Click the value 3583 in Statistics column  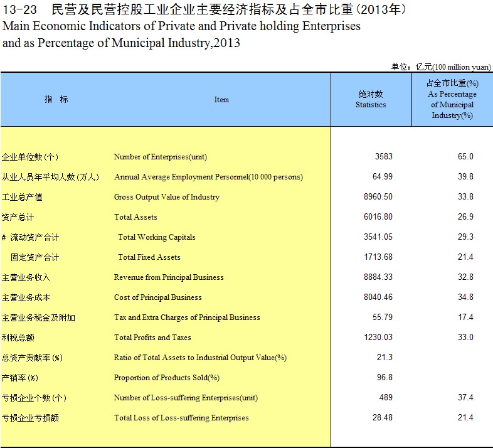coord(383,157)
